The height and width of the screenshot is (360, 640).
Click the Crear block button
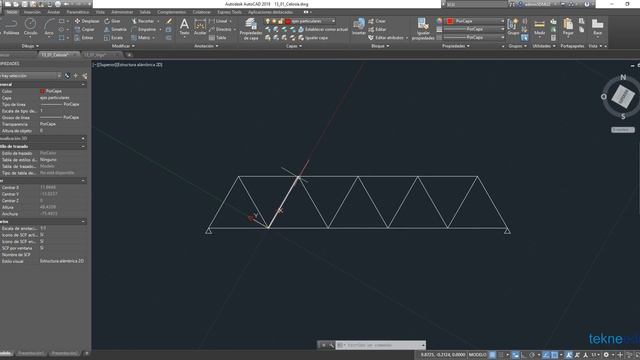pyautogui.click(x=377, y=21)
